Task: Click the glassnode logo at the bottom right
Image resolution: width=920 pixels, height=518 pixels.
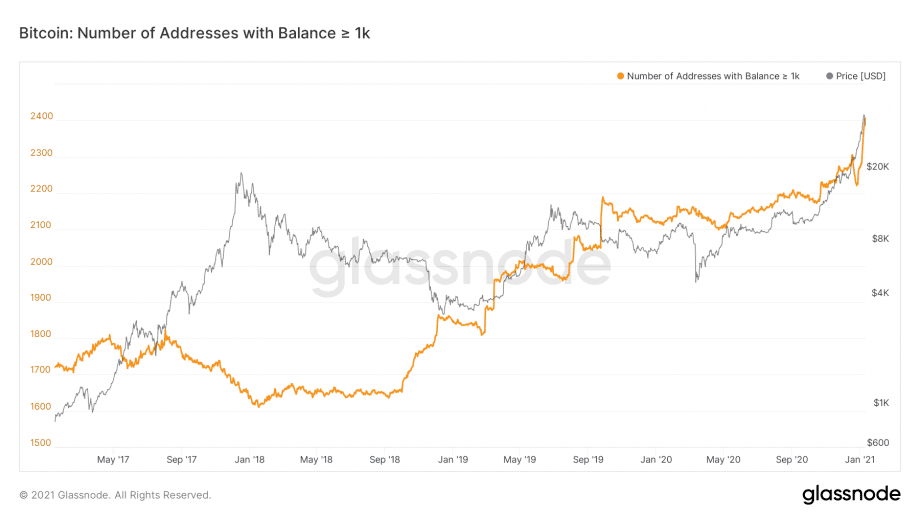Action: [x=851, y=495]
